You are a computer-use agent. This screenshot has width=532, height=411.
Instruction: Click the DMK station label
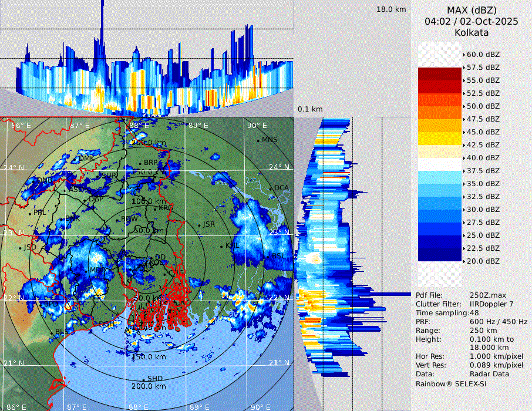pyautogui.click(x=86, y=159)
